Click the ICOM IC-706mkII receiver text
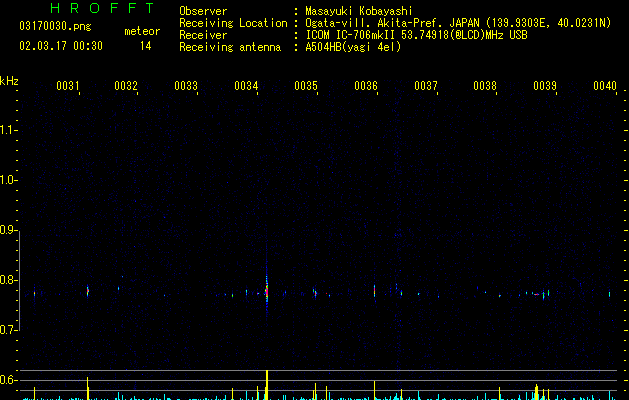 pyautogui.click(x=416, y=35)
